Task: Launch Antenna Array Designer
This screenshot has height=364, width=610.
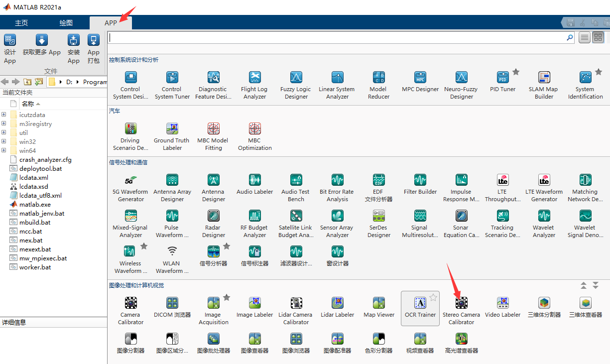Action: point(172,188)
